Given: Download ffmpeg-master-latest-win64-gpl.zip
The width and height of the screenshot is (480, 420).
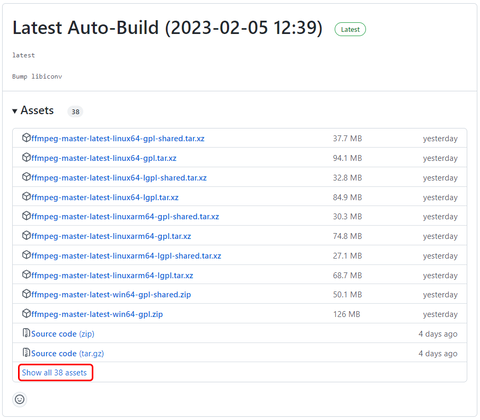Looking at the screenshot, I should tap(97, 314).
